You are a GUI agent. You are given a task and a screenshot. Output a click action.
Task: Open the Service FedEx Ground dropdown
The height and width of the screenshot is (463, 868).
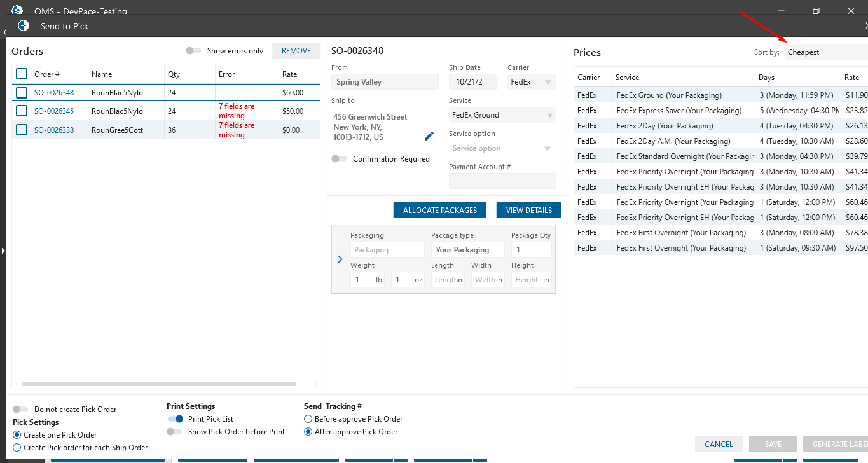pyautogui.click(x=502, y=115)
